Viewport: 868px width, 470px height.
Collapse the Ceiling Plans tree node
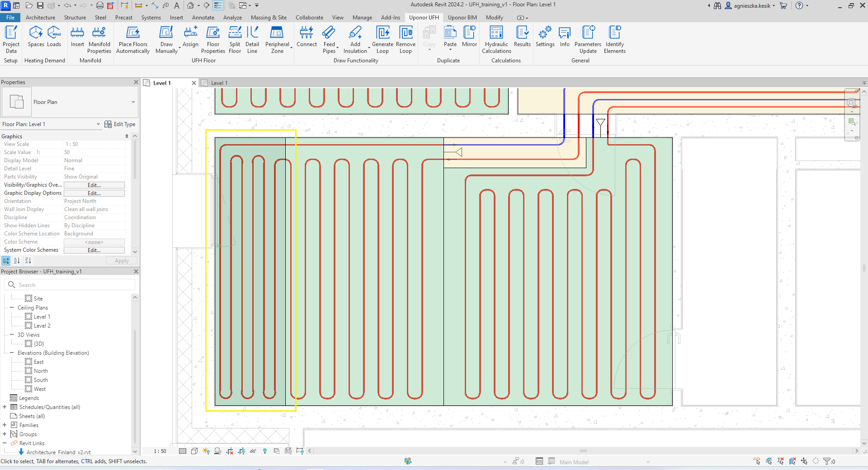click(12, 307)
